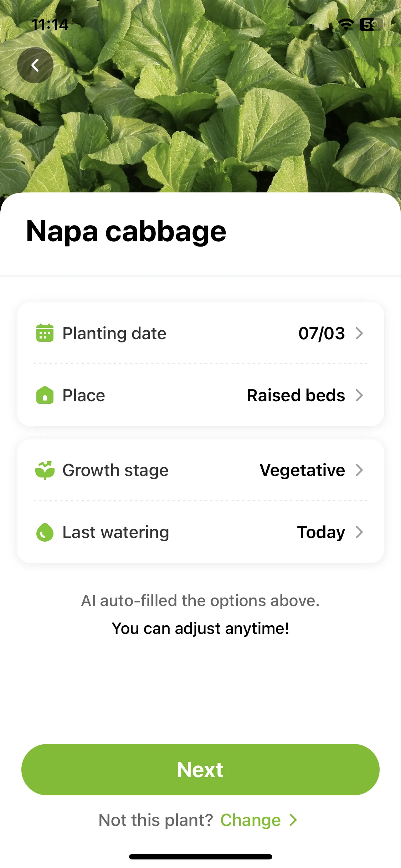This screenshot has width=401, height=868.
Task: Expand the Last watering Today chevron
Action: (x=359, y=532)
